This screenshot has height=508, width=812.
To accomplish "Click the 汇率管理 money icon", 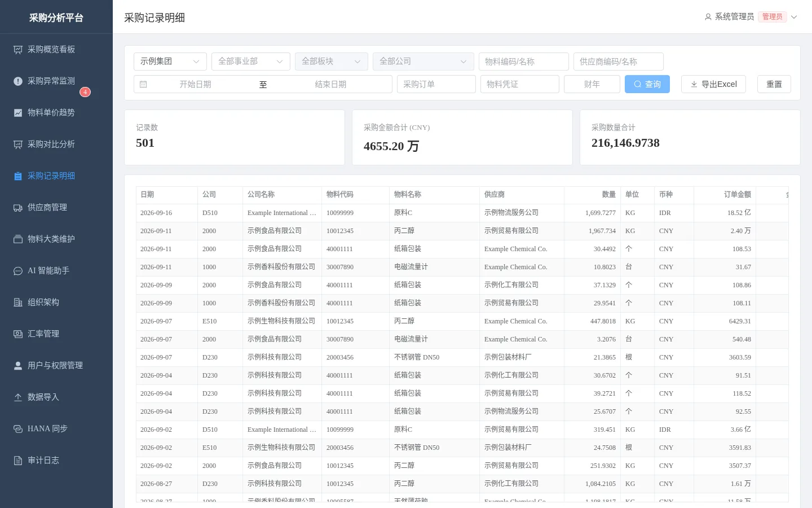I will coord(18,334).
